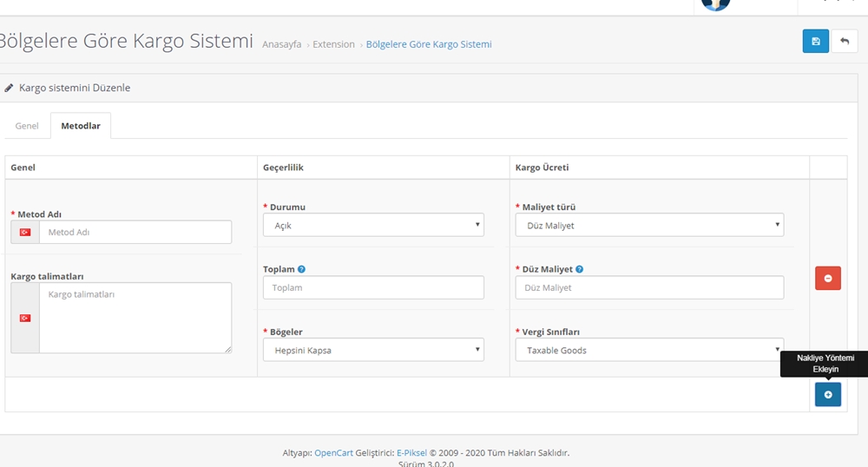The width and height of the screenshot is (868, 467).
Task: Open the Durumu dropdown showing Açık
Action: (x=373, y=225)
